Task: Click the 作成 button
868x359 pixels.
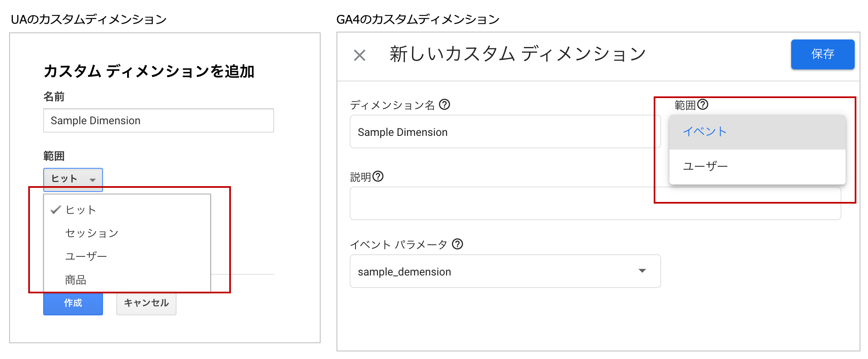Action: 73,303
